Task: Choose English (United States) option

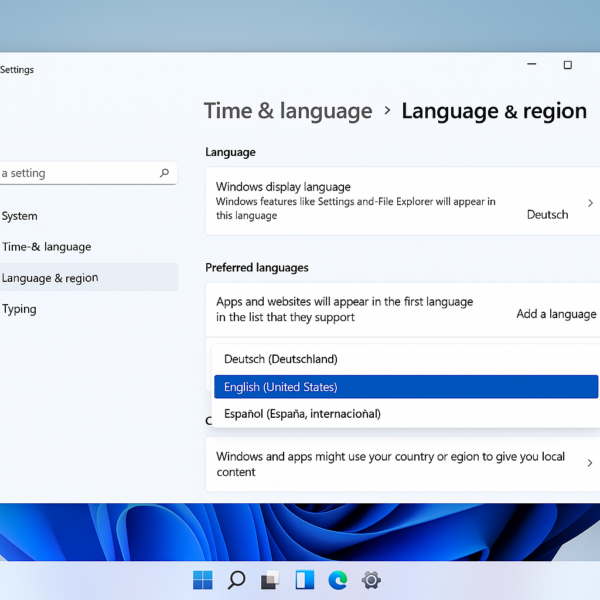Action: (406, 386)
